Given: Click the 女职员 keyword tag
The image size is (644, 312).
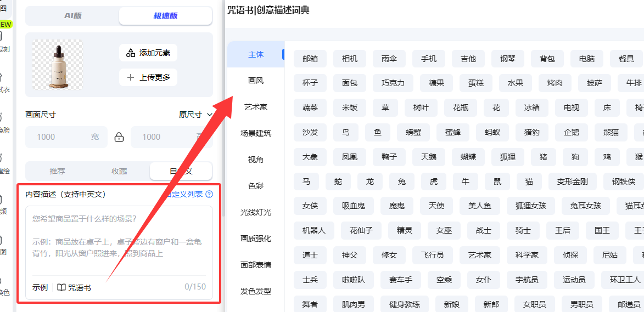Looking at the screenshot, I should [534, 304].
